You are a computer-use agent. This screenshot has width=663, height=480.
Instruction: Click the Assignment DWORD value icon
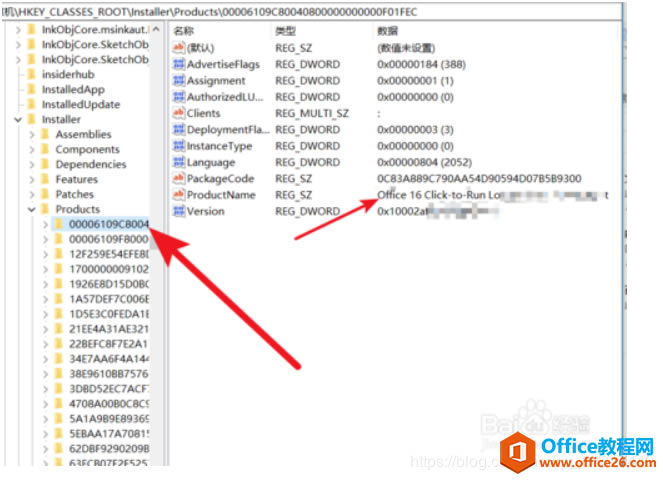pos(179,80)
